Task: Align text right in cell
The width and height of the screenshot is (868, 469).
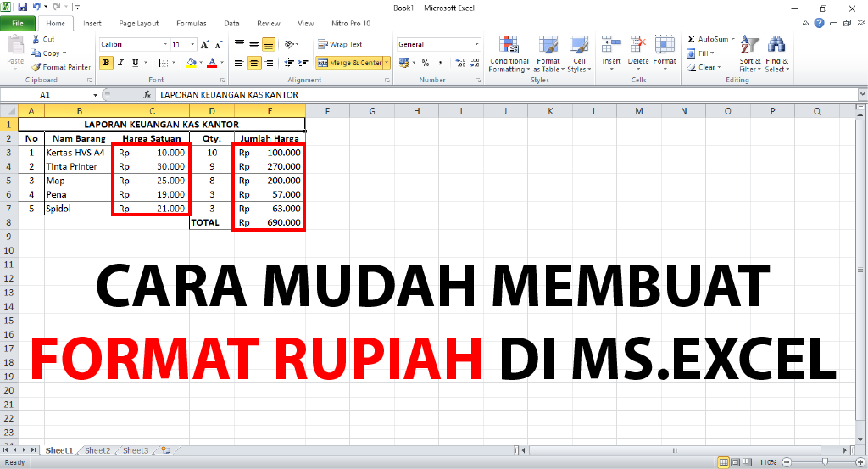Action: 269,63
